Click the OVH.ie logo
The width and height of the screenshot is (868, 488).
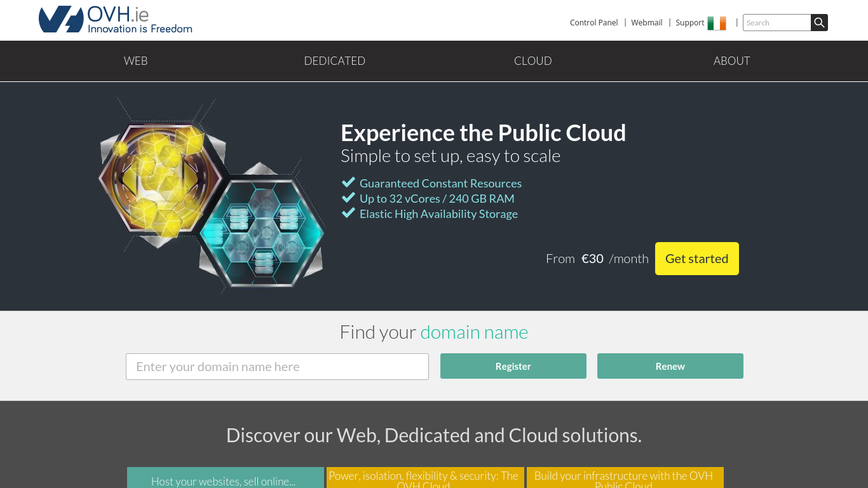coord(114,19)
